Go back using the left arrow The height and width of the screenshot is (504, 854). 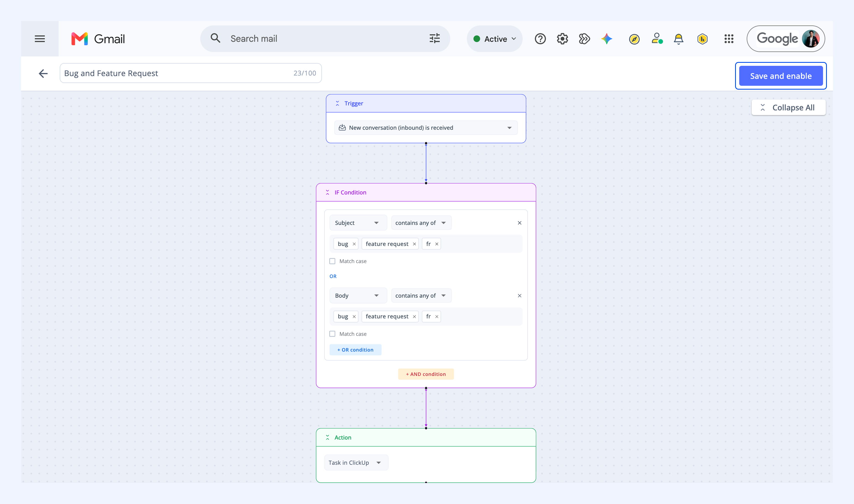[43, 73]
